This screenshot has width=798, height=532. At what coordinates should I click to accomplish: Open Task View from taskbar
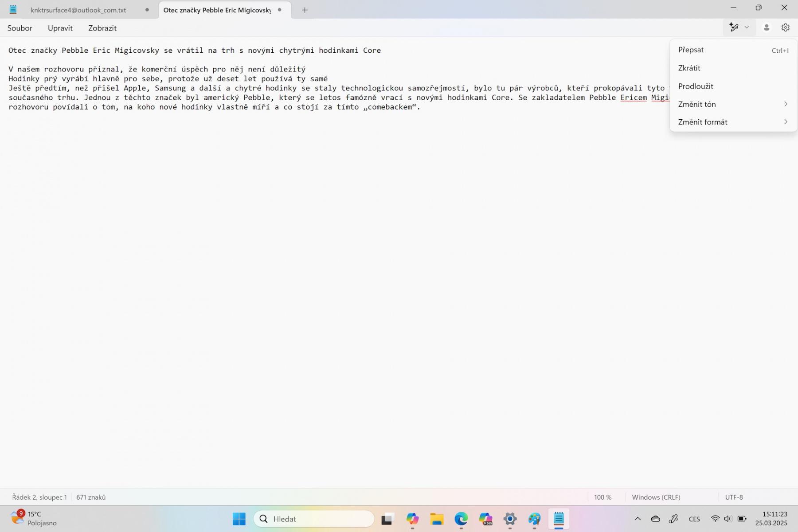coord(387,519)
